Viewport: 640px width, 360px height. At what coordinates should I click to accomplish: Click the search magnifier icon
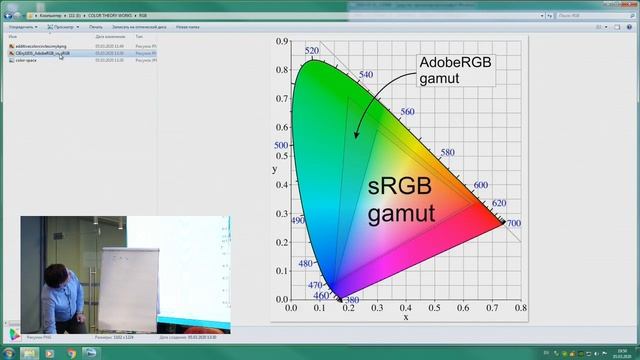click(x=633, y=16)
